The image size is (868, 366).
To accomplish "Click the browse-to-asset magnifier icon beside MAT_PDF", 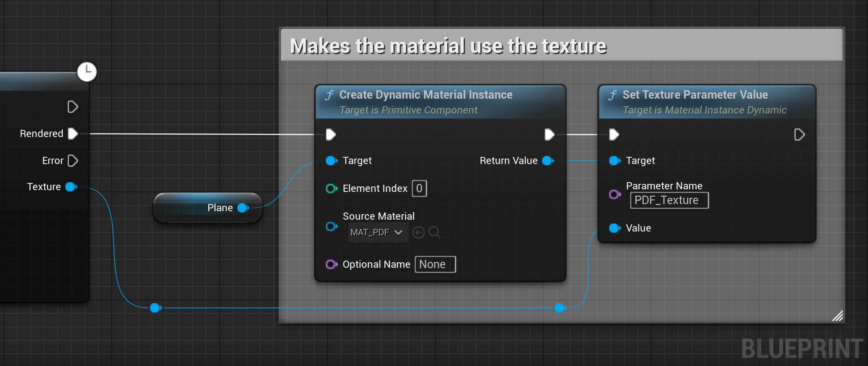I will click(434, 232).
